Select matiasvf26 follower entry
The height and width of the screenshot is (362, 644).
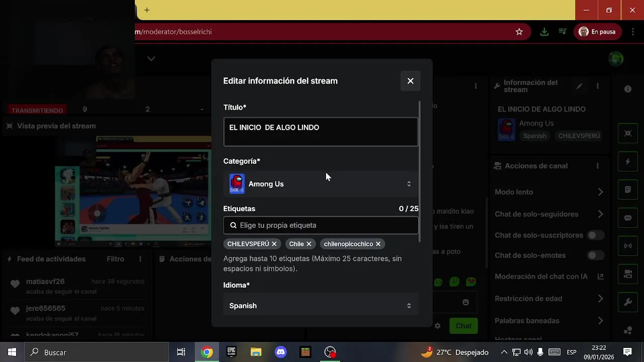pos(77,286)
